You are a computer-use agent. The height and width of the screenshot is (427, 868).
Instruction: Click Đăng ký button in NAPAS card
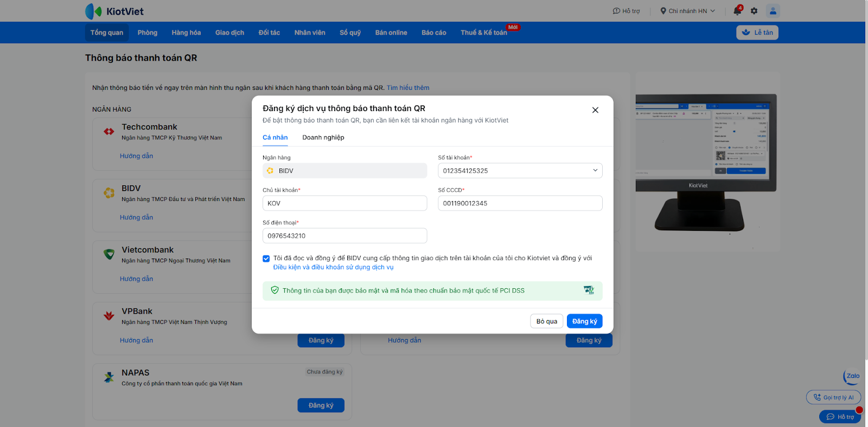tap(321, 405)
